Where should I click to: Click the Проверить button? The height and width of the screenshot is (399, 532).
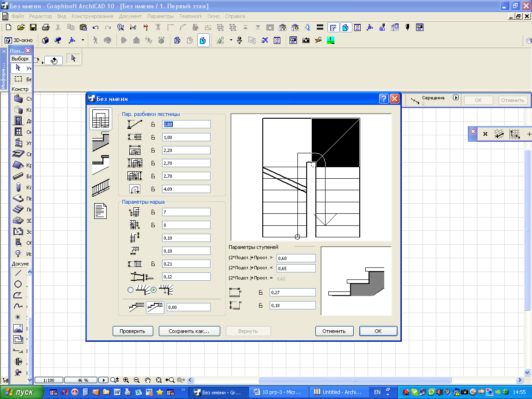pos(133,331)
